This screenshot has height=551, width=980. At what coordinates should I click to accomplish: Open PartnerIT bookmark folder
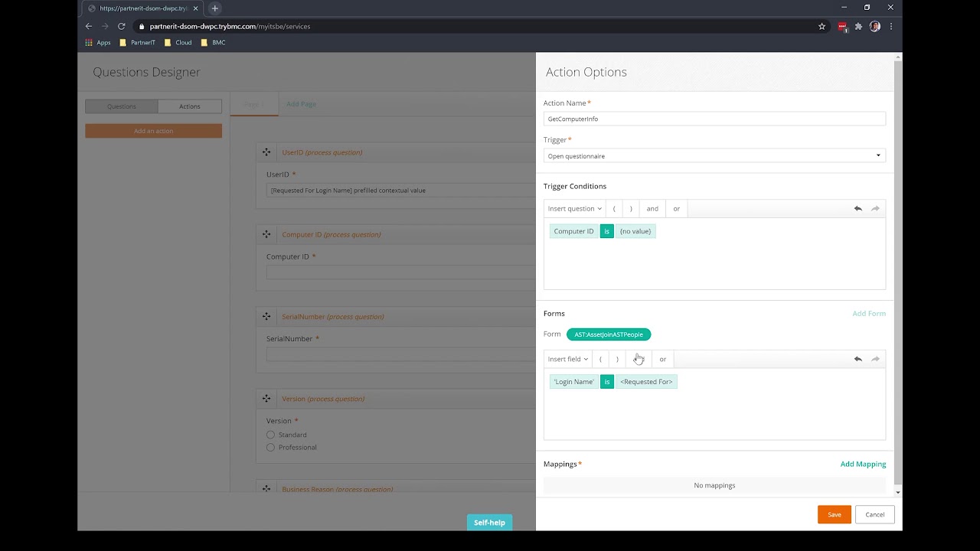[x=138, y=43]
